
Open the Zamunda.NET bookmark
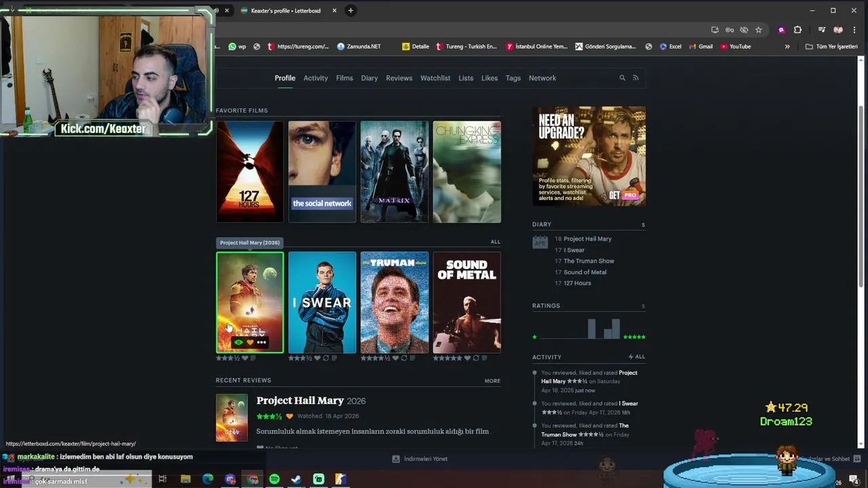coord(359,47)
